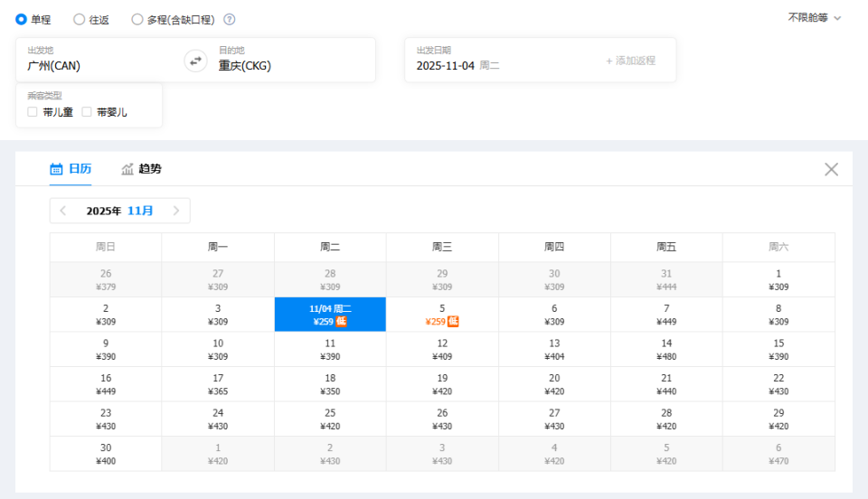This screenshot has width=868, height=499.
Task: Choose November 16 priced ¥449
Action: (106, 384)
